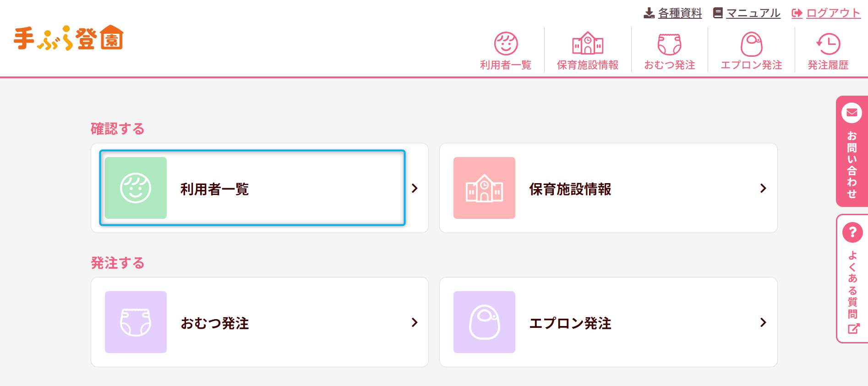This screenshot has width=868, height=386.
Task: Click the envelope inquiry icon on side tab
Action: [x=852, y=113]
